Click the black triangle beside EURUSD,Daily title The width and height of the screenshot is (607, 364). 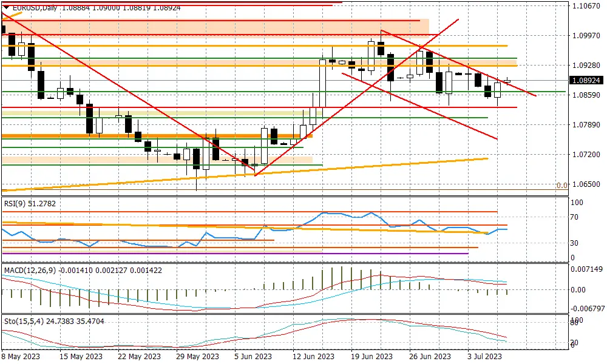pyautogui.click(x=6, y=7)
